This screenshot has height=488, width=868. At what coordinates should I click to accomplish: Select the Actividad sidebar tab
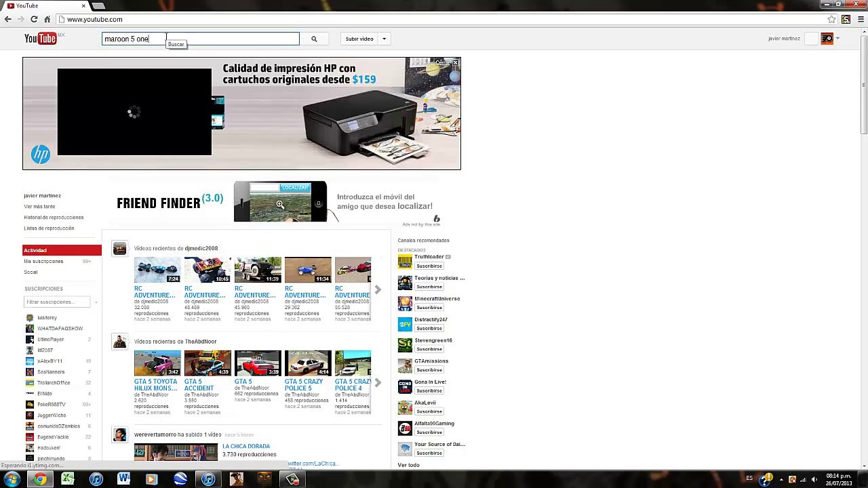point(62,250)
